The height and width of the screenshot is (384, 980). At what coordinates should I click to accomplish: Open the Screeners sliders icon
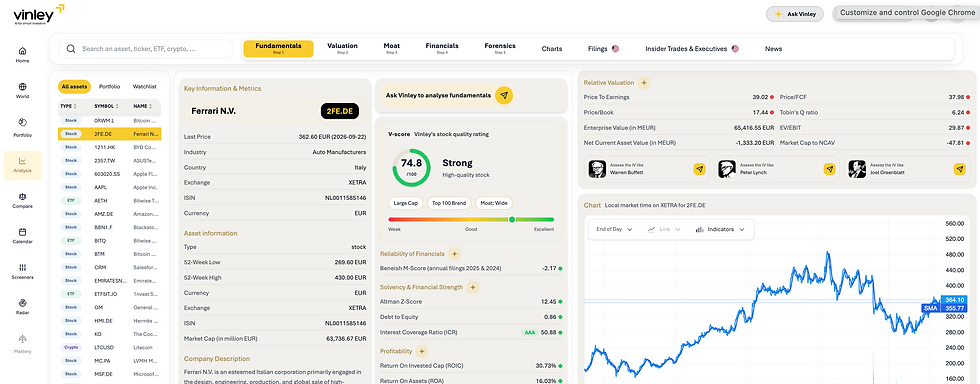(x=22, y=267)
